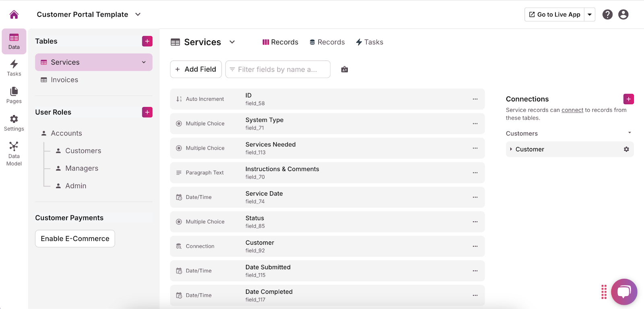Expand the Customer connection row

click(511, 149)
